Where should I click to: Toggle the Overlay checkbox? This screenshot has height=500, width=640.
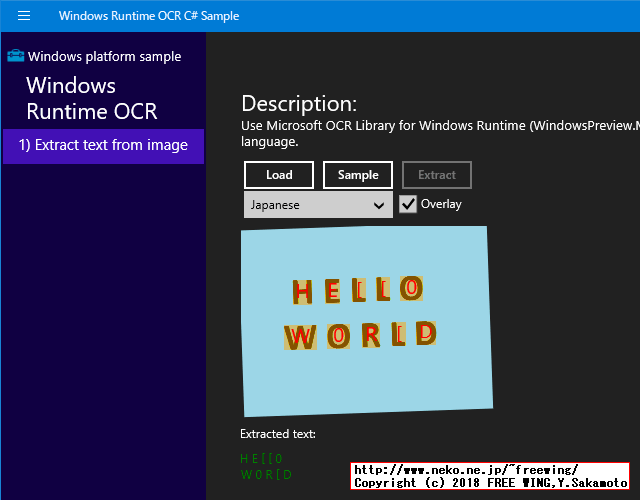(x=408, y=204)
